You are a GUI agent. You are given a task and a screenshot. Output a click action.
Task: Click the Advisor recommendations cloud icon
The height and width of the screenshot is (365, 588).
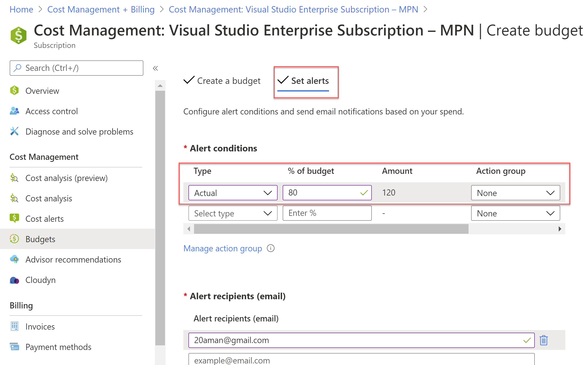click(x=14, y=259)
